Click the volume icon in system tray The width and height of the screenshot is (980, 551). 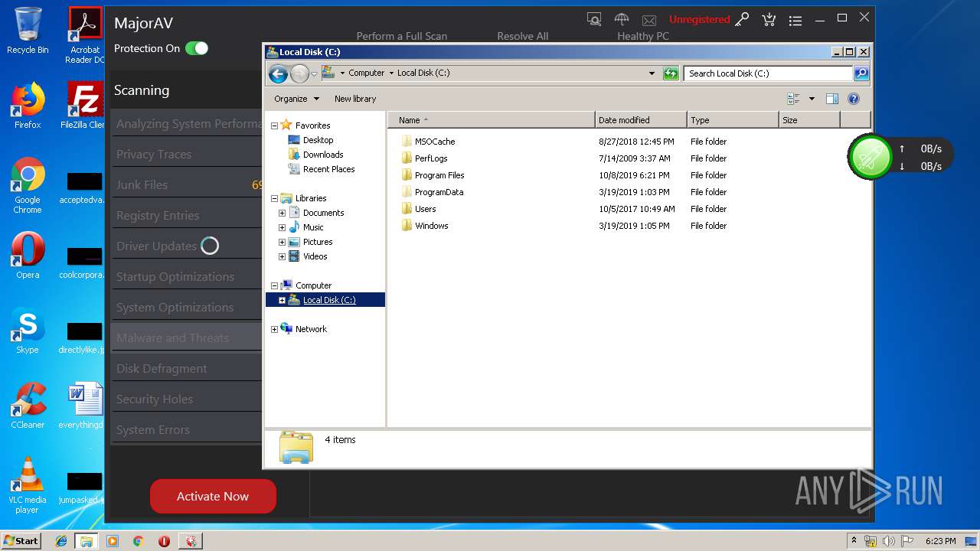[x=889, y=541]
